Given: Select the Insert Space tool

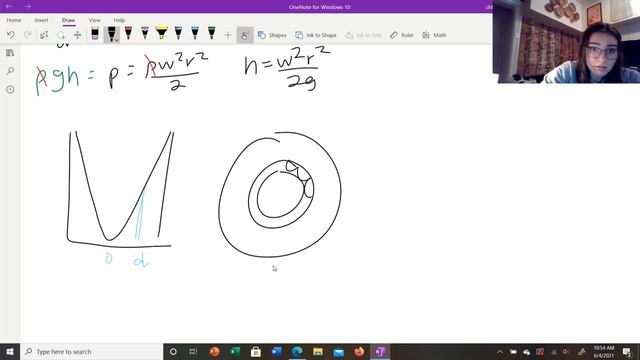Looking at the screenshot, I should 77,35.
